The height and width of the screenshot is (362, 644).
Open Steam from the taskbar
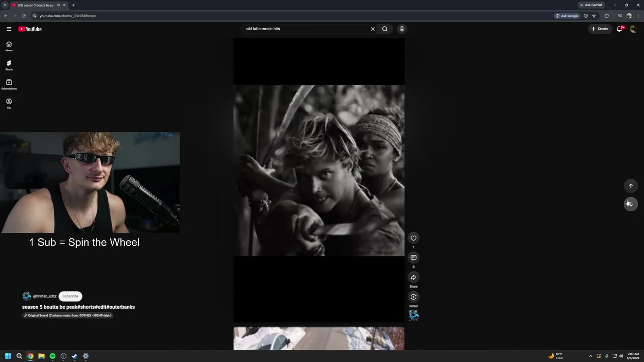coord(74,356)
